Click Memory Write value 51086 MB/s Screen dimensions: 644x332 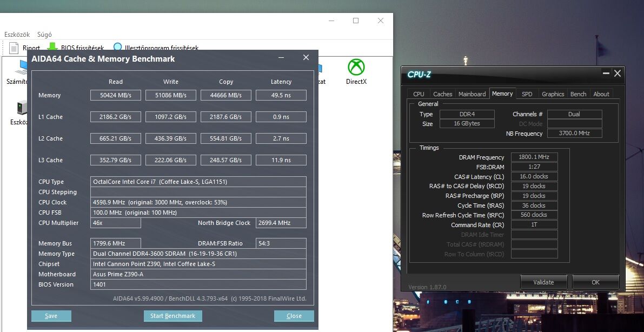coord(171,95)
